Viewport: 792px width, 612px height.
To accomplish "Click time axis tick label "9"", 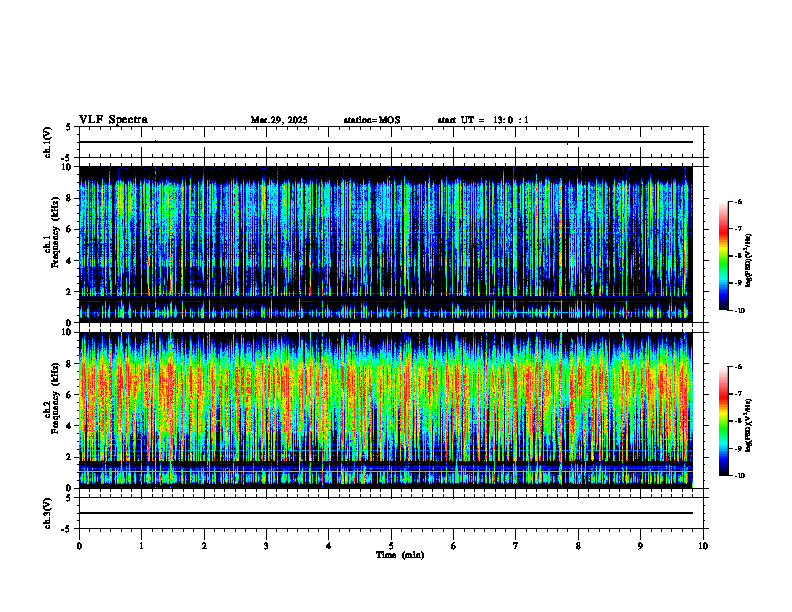I will (x=640, y=546).
